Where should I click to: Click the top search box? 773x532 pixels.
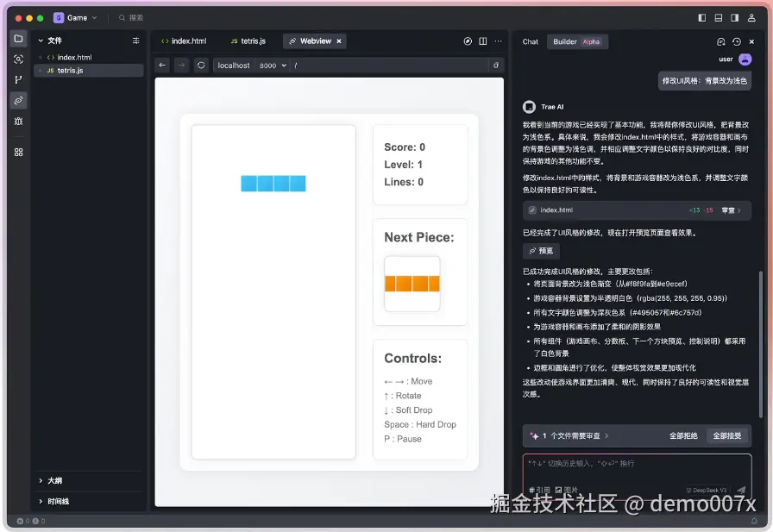coord(130,18)
